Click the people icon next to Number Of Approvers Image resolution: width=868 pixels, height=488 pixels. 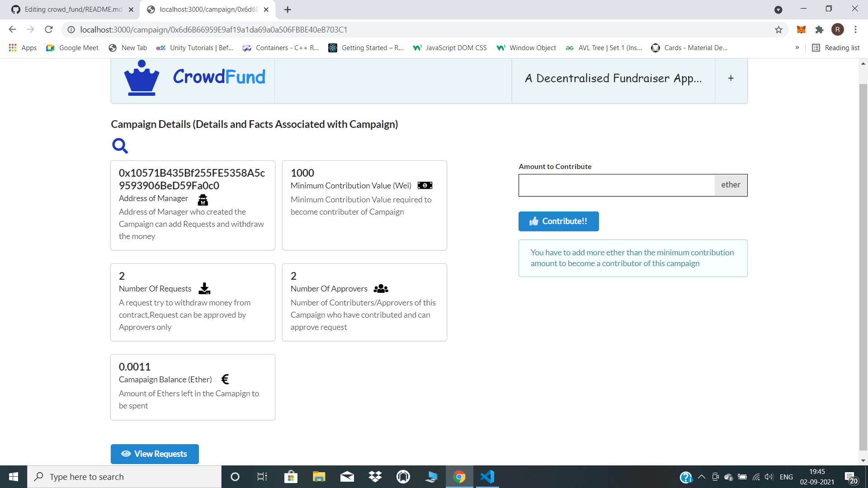tap(381, 288)
